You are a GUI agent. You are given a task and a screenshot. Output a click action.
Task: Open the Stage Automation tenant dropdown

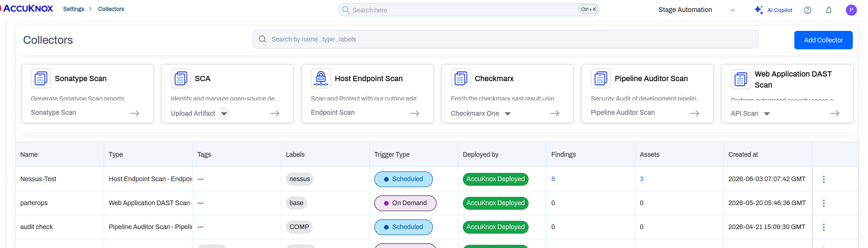[x=696, y=10]
